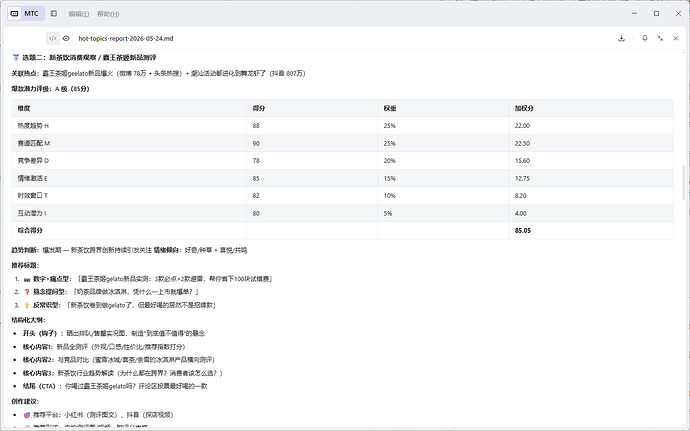690x431 pixels.
Task: Minimize the MTC window
Action: (x=634, y=14)
